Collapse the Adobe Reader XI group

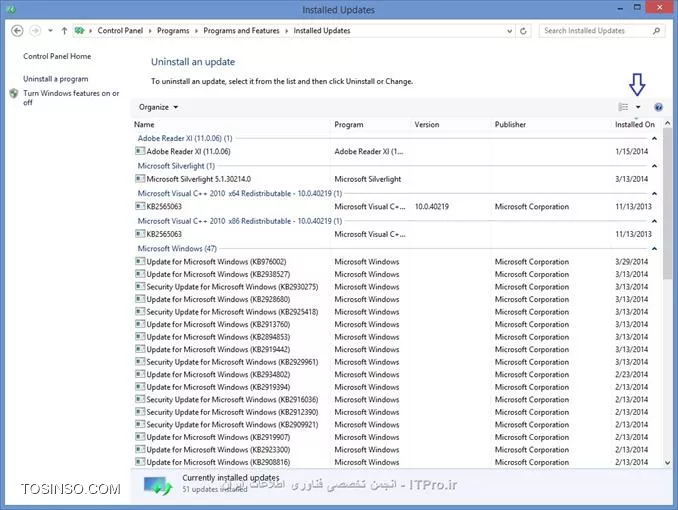(x=654, y=138)
